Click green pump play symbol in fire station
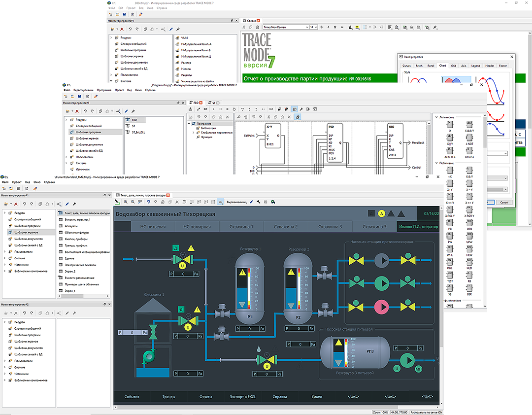The width and height of the screenshot is (532, 415). click(382, 283)
